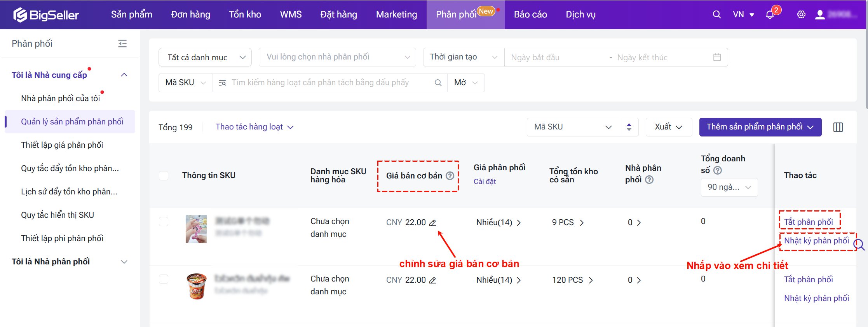The width and height of the screenshot is (868, 327).
Task: Open the Marketing menu
Action: point(397,15)
